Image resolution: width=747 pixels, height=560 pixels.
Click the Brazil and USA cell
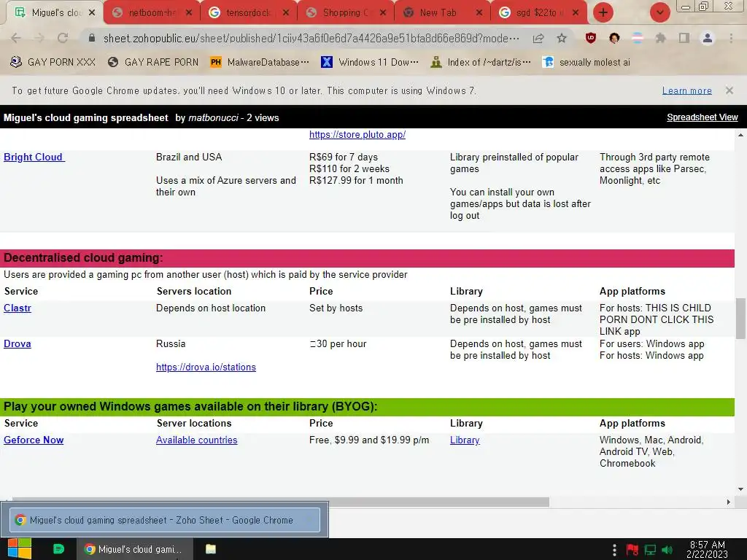[x=189, y=157]
